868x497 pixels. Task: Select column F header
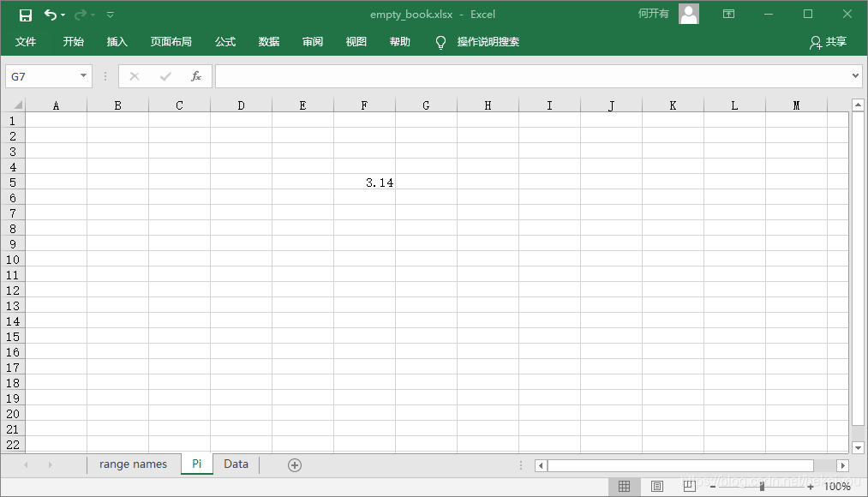pyautogui.click(x=364, y=105)
